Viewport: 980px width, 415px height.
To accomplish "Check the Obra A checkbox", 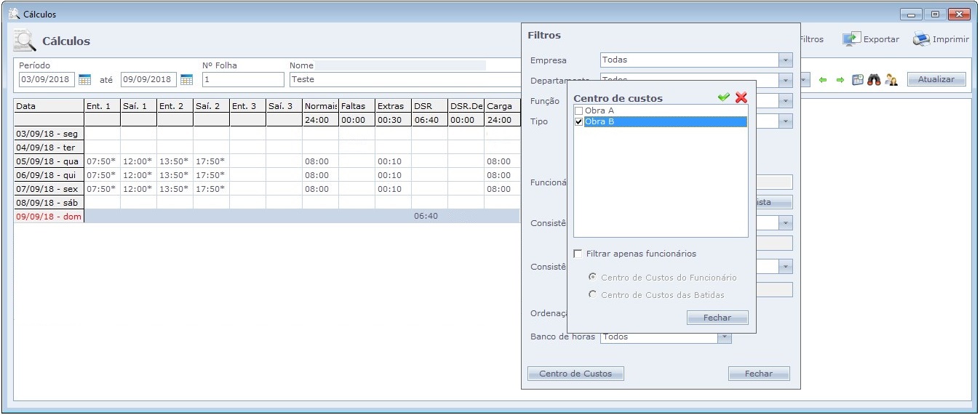I will [x=579, y=110].
